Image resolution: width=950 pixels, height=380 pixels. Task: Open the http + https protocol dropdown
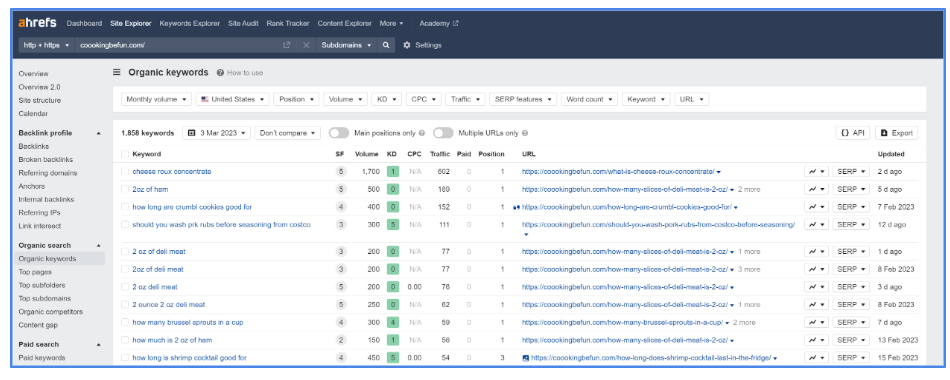(46, 45)
